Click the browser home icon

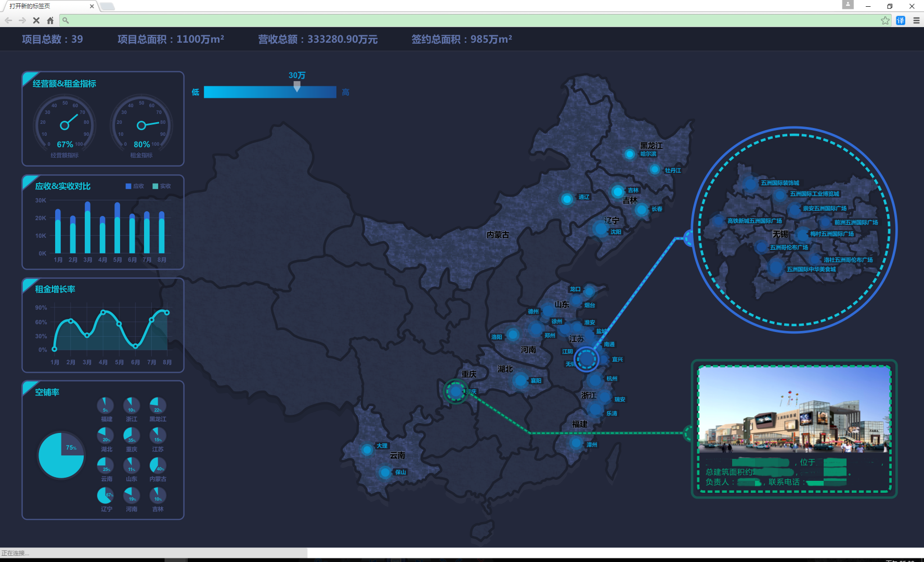(x=50, y=20)
